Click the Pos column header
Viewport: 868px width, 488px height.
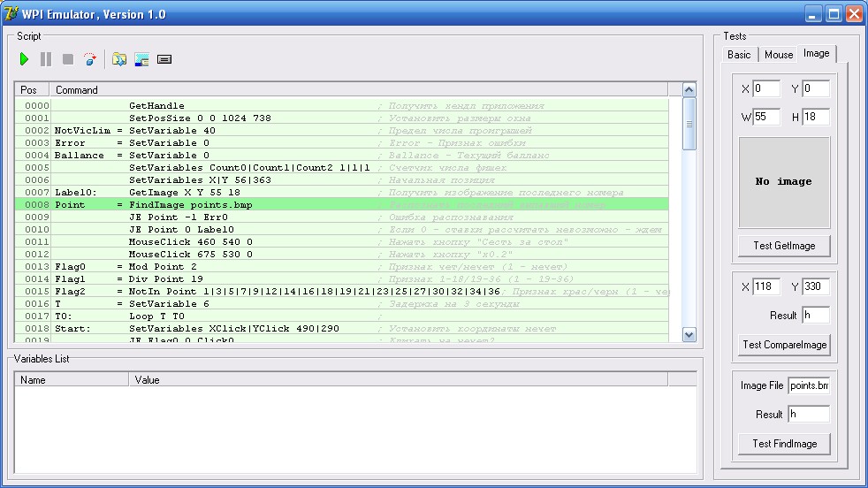32,90
